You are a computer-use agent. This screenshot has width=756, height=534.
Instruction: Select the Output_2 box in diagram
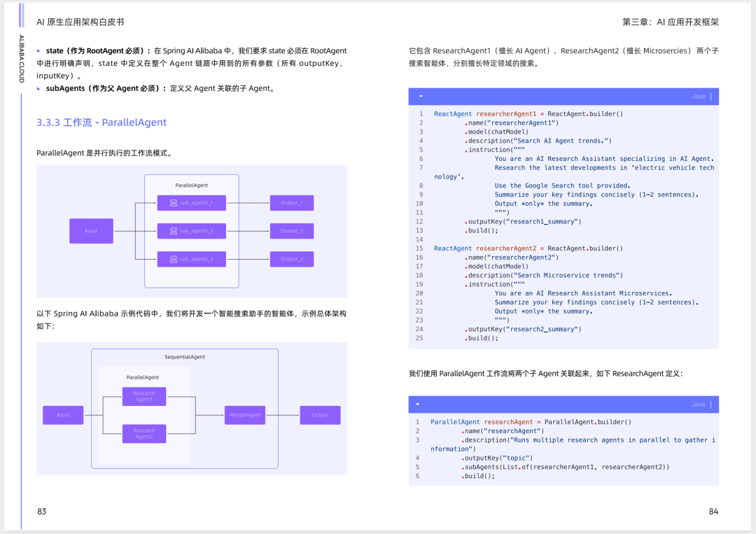(292, 231)
